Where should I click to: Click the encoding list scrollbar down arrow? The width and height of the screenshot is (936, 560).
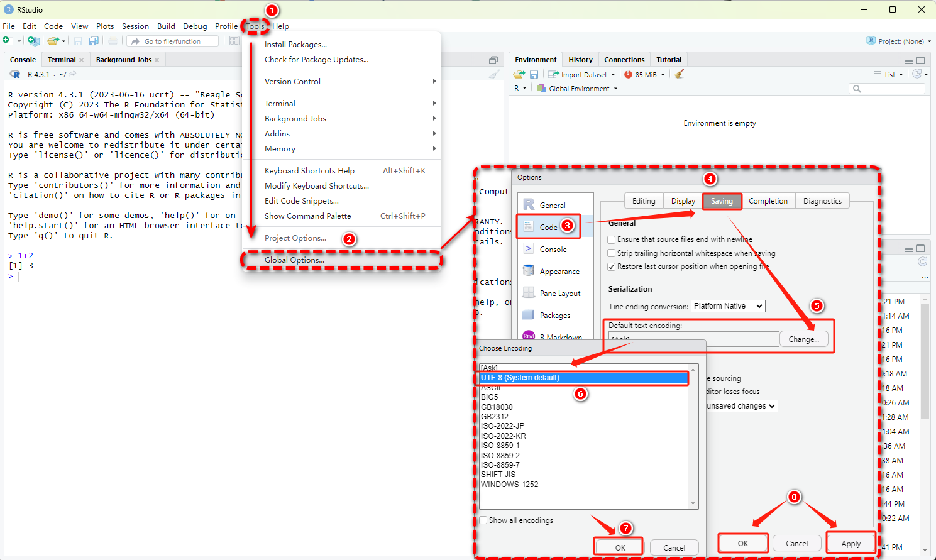693,503
